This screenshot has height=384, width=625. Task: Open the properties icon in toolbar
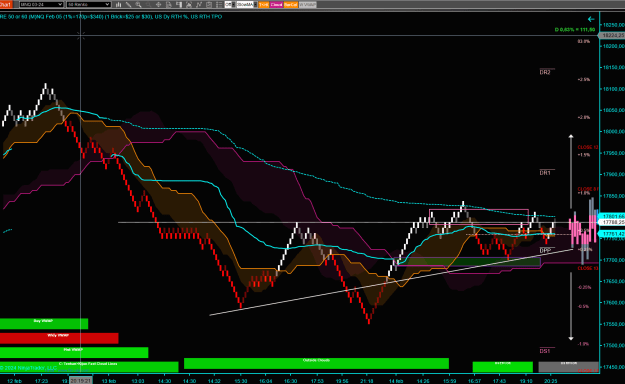click(x=209, y=4)
